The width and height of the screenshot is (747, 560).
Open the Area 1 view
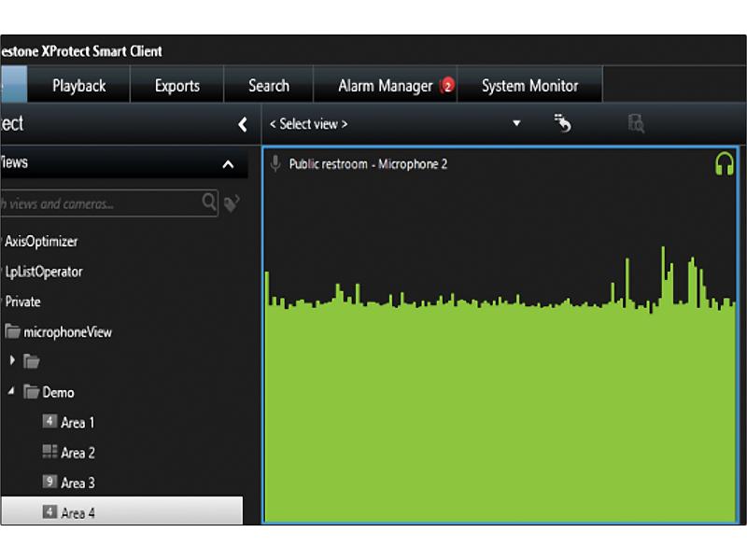(78, 423)
